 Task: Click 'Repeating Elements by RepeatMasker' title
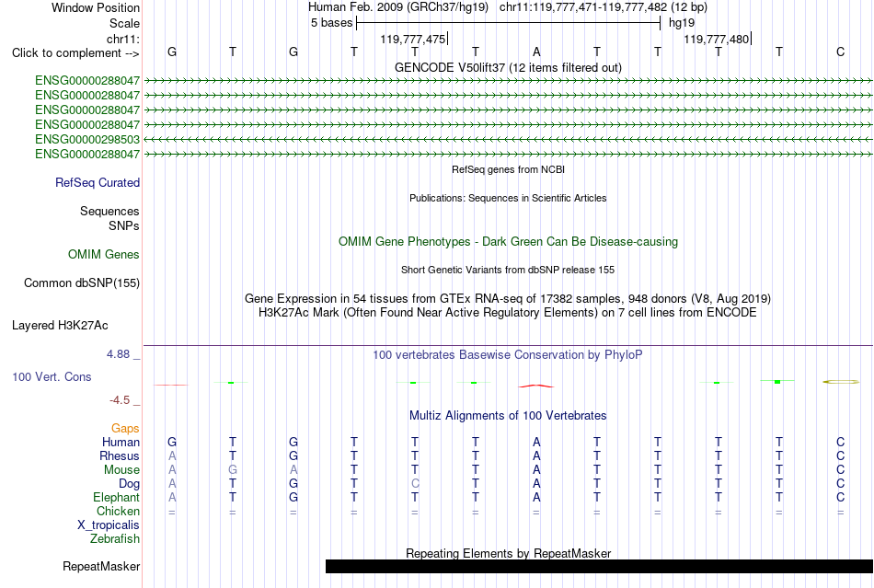point(508,553)
